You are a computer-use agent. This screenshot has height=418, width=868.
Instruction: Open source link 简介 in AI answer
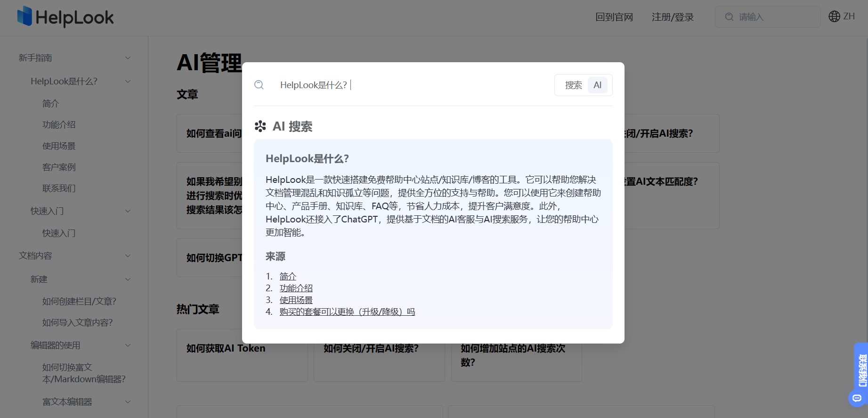tap(288, 276)
